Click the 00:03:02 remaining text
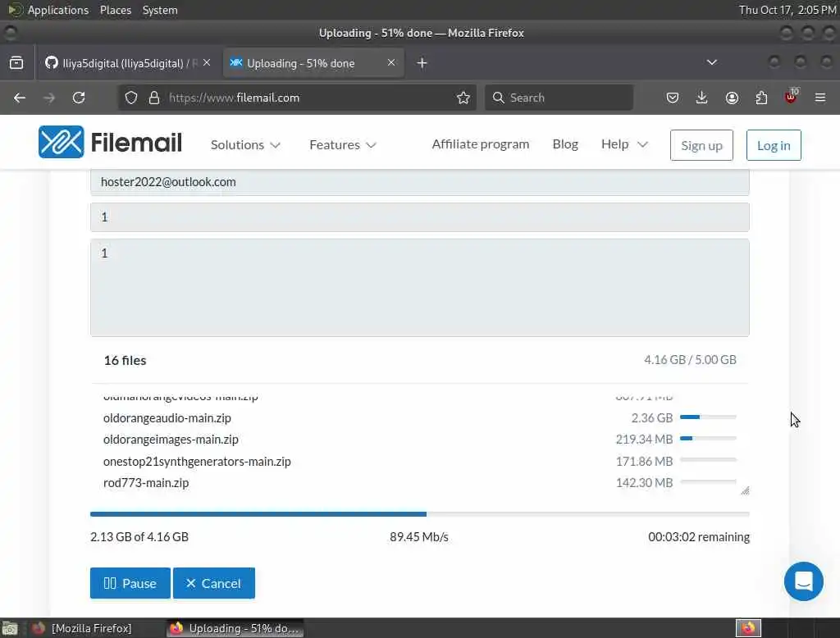The width and height of the screenshot is (840, 638). [699, 537]
